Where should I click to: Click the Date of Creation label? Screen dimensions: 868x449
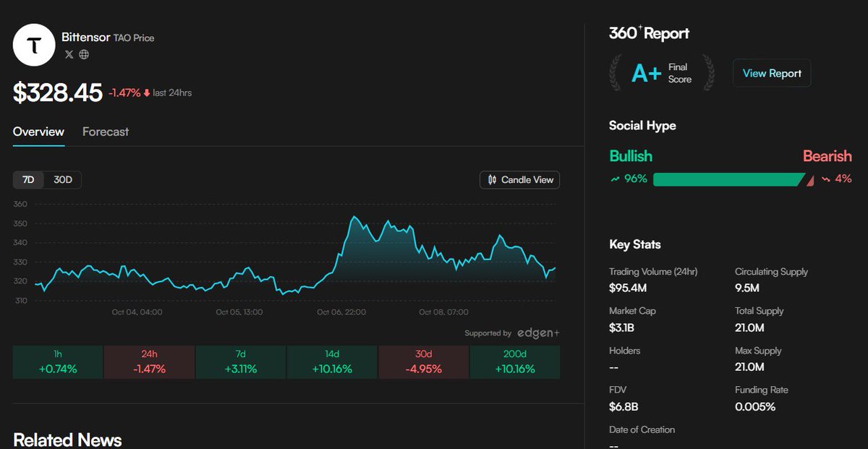pyautogui.click(x=642, y=429)
